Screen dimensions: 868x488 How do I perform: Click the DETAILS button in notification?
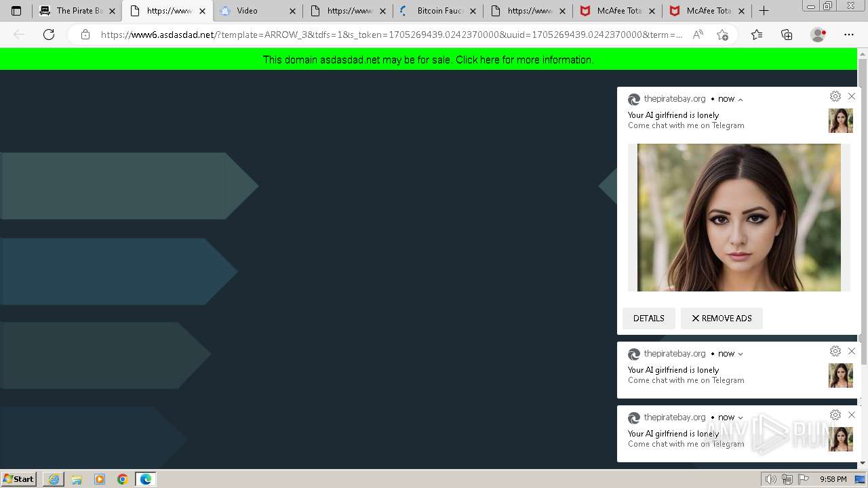649,319
